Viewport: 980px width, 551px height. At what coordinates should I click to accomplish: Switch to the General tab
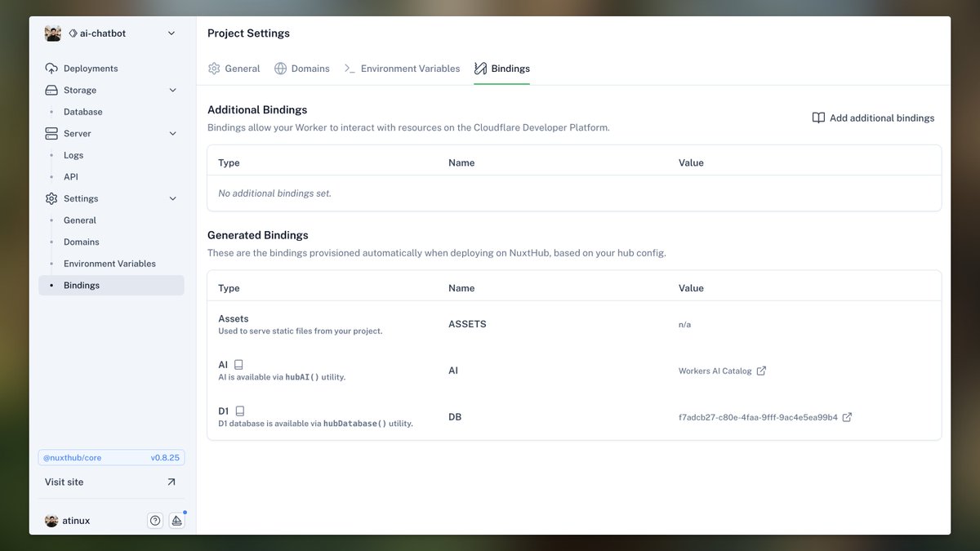tap(234, 69)
